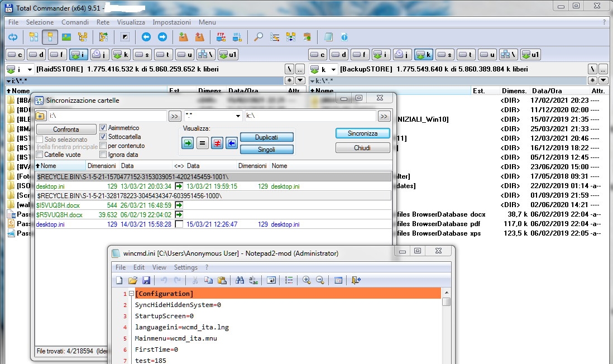Viewport: 613px width, 364px height.
Task: Click the unpack files icon in toolbar
Action: pyautogui.click(x=200, y=37)
